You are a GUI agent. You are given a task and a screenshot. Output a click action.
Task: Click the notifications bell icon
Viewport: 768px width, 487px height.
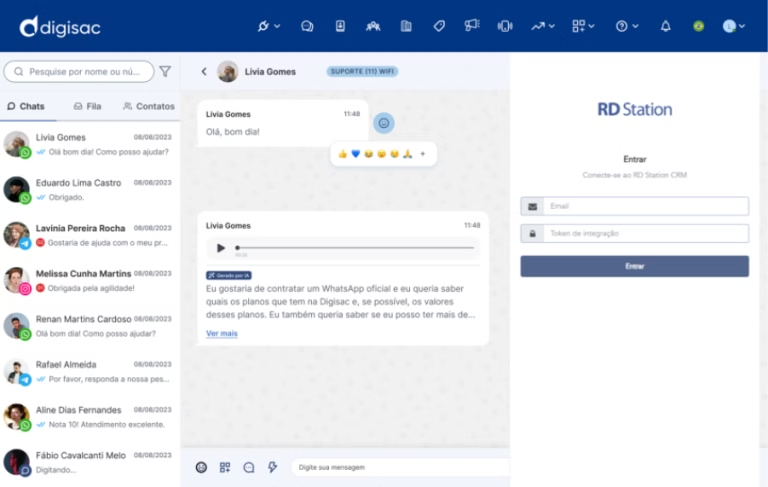pyautogui.click(x=666, y=26)
